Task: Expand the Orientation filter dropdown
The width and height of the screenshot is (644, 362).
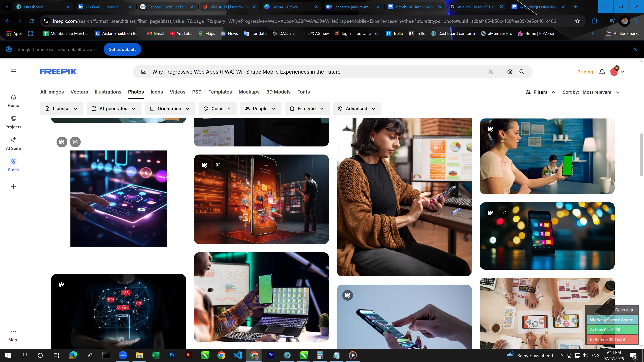Action: point(170,108)
